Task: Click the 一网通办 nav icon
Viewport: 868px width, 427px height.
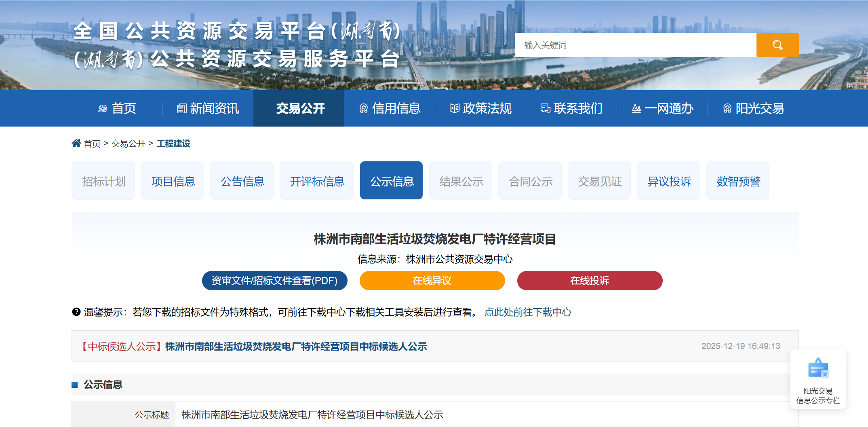Action: coord(636,108)
